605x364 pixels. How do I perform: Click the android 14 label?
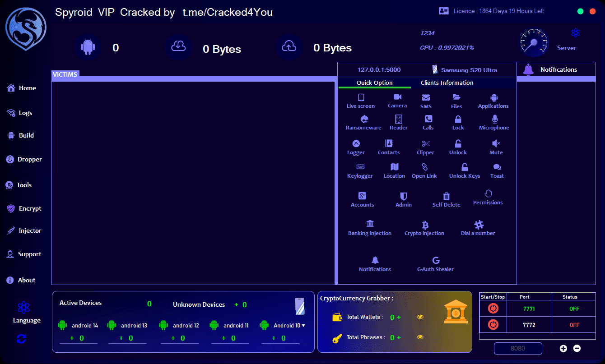[x=85, y=325]
